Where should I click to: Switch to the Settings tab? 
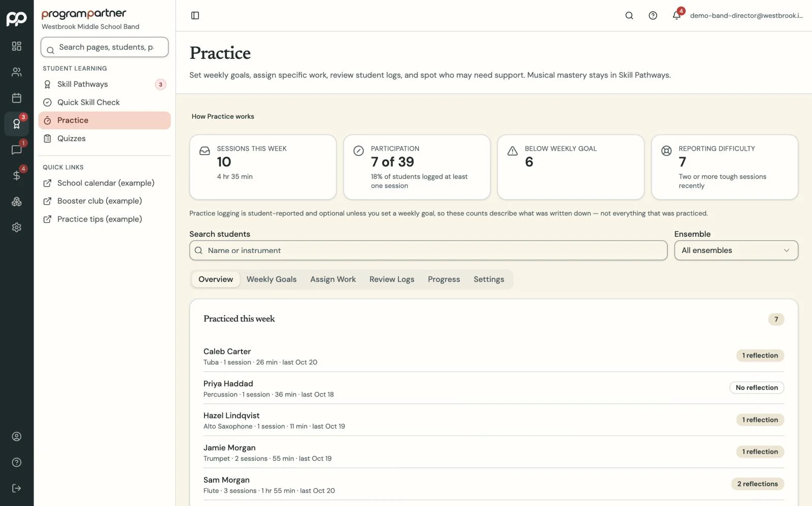tap(489, 279)
